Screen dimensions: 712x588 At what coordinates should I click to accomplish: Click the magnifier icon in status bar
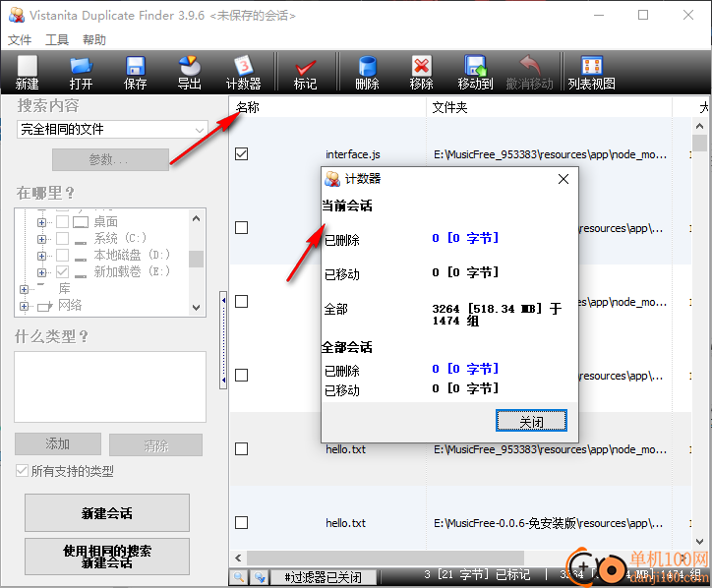point(239,577)
